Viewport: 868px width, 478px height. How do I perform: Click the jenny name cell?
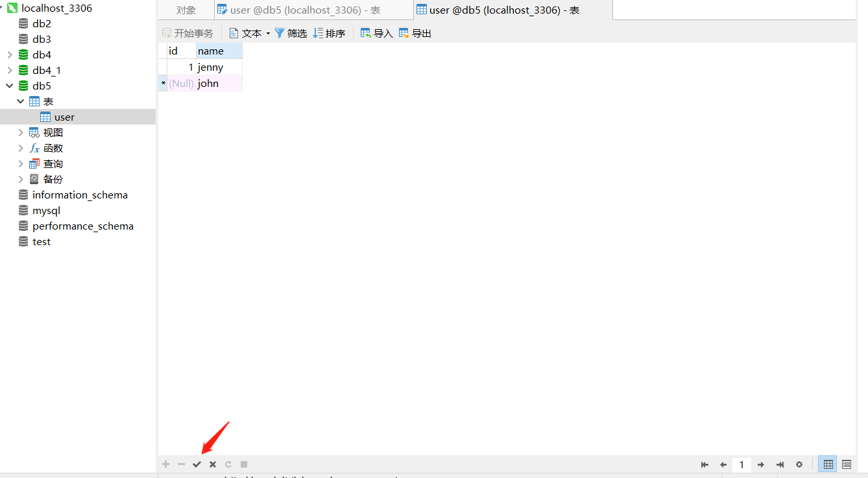[219, 67]
